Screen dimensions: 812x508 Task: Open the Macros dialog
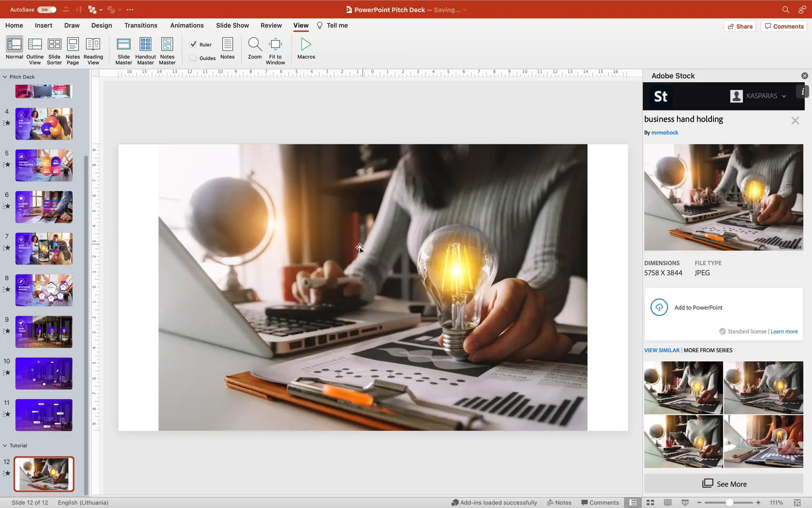(305, 48)
